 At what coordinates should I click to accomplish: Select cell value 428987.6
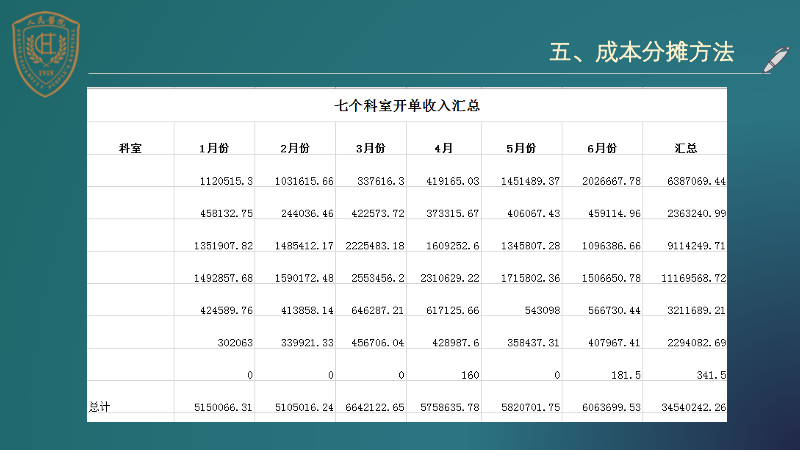pos(456,343)
